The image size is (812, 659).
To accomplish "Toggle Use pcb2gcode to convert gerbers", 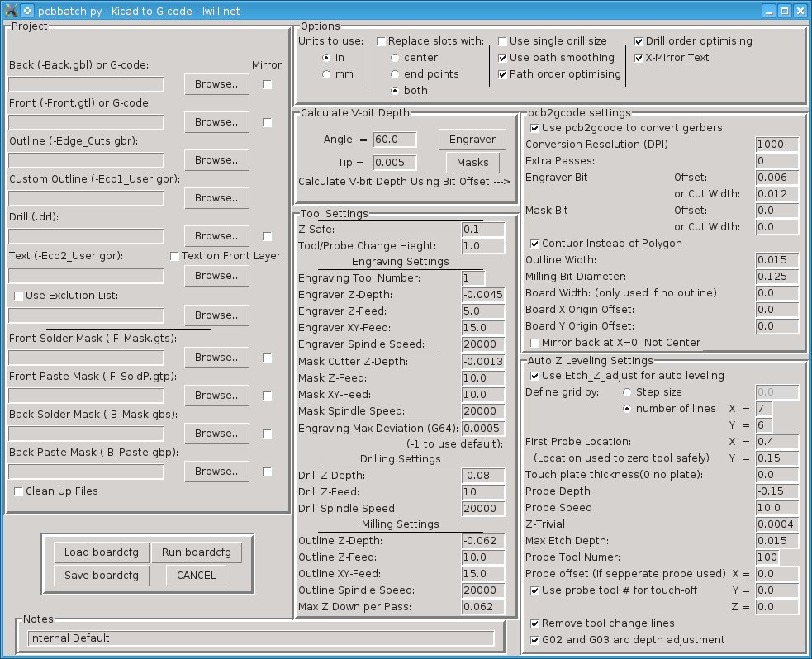I will 534,128.
